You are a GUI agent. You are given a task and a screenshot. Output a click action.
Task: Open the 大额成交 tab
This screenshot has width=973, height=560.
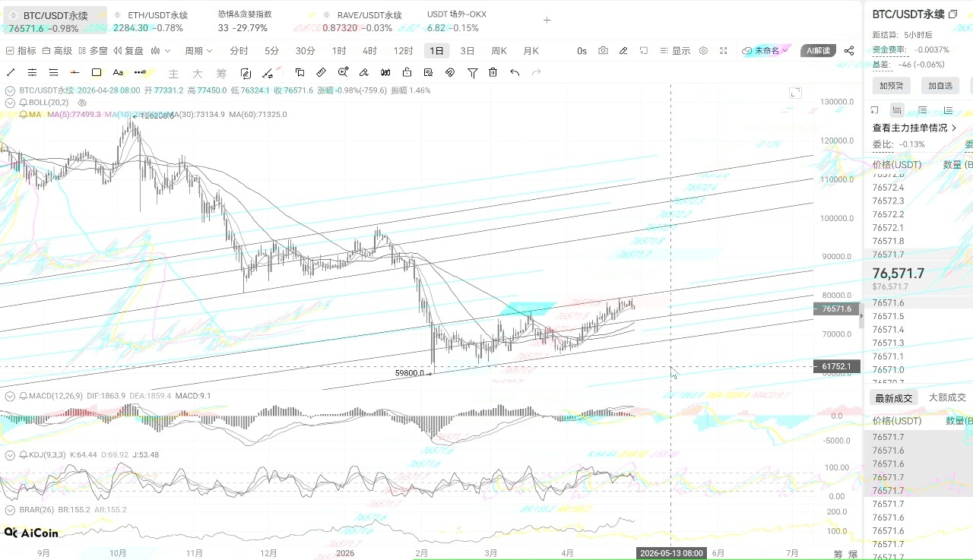click(x=947, y=397)
